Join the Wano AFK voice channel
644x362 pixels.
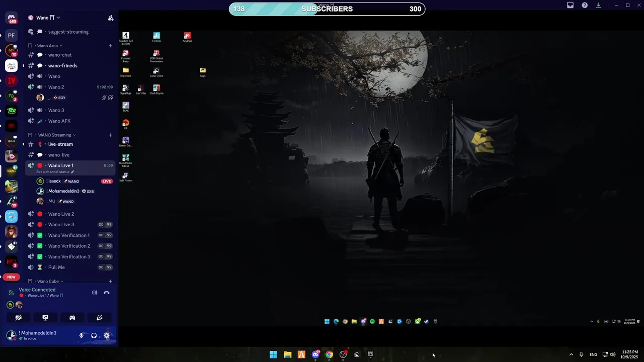pyautogui.click(x=71, y=121)
